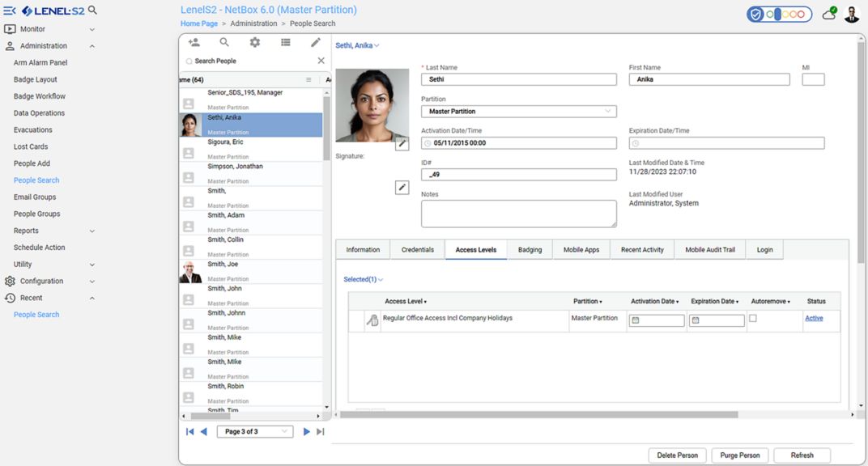This screenshot has width=868, height=466.
Task: Sort by the Access Level column header
Action: tap(405, 302)
